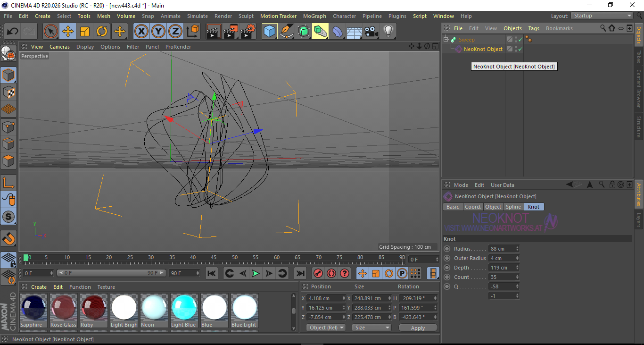Select the Light Blue material

(x=184, y=311)
